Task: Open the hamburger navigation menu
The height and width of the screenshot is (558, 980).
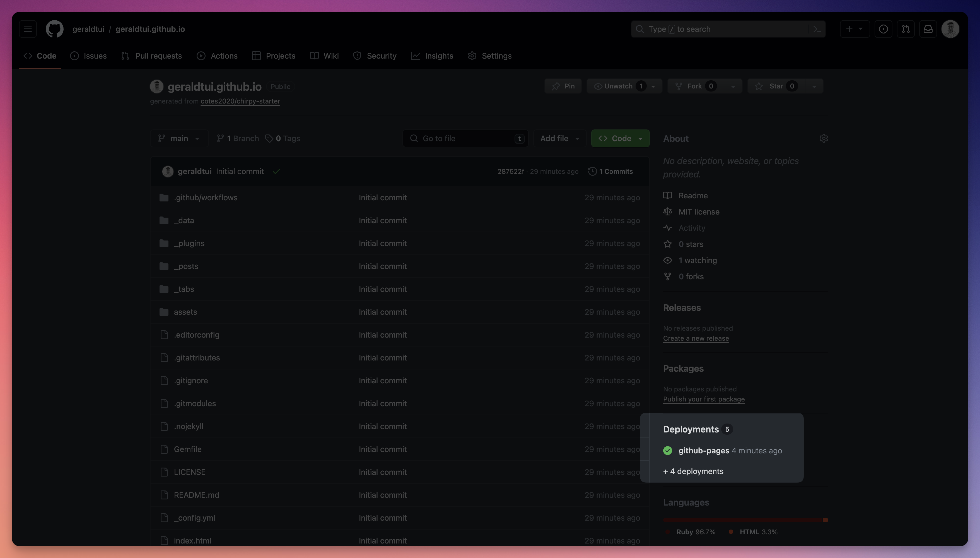Action: pyautogui.click(x=28, y=29)
